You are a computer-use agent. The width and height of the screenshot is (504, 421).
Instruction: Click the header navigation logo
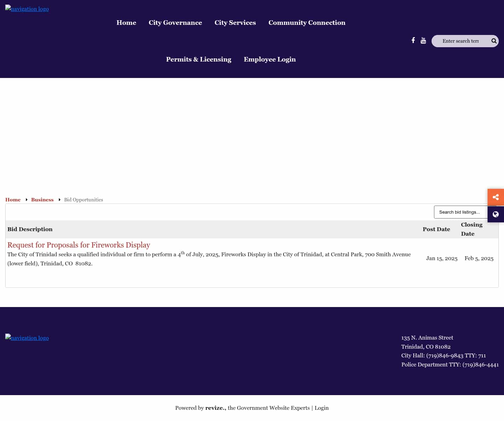pyautogui.click(x=27, y=9)
